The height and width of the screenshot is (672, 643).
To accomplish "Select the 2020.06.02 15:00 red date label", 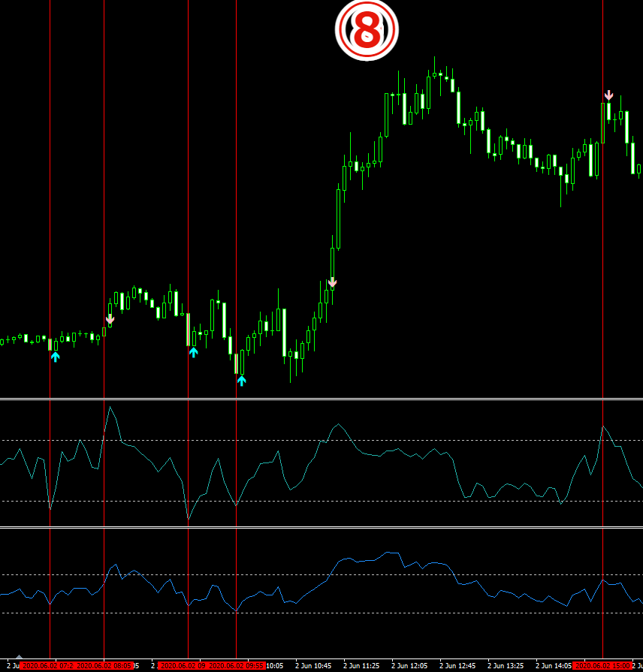I will [x=602, y=665].
